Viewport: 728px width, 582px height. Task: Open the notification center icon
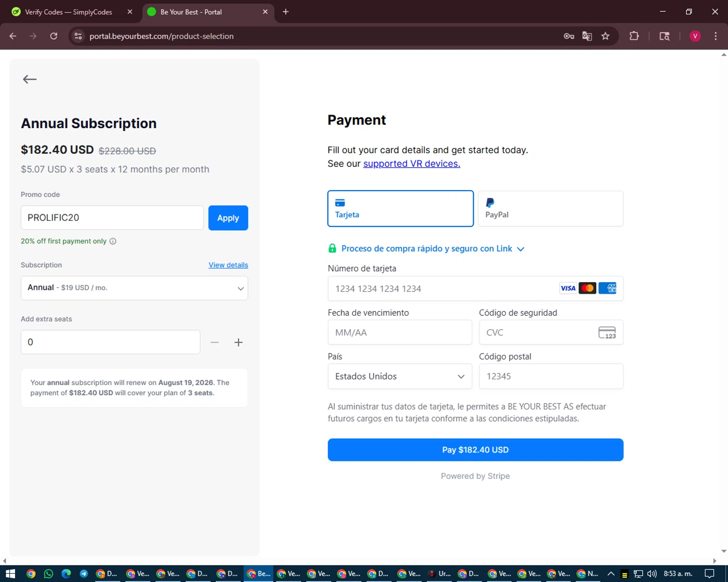coord(710,574)
